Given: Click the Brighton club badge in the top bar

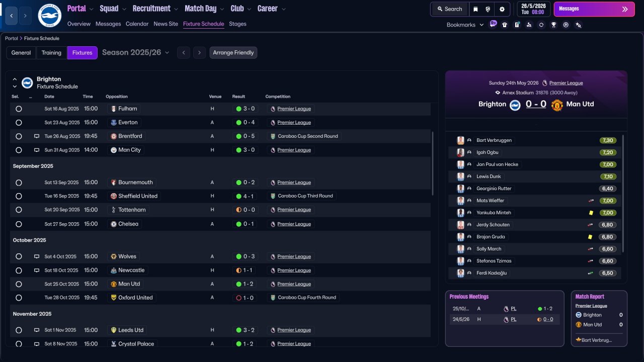Looking at the screenshot, I should (x=49, y=16).
